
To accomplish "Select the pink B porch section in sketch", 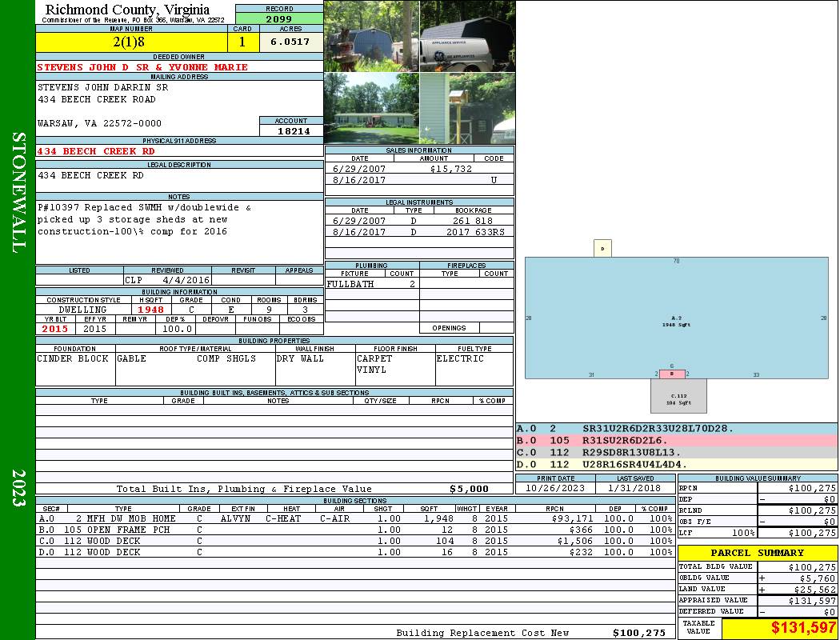I will click(672, 374).
